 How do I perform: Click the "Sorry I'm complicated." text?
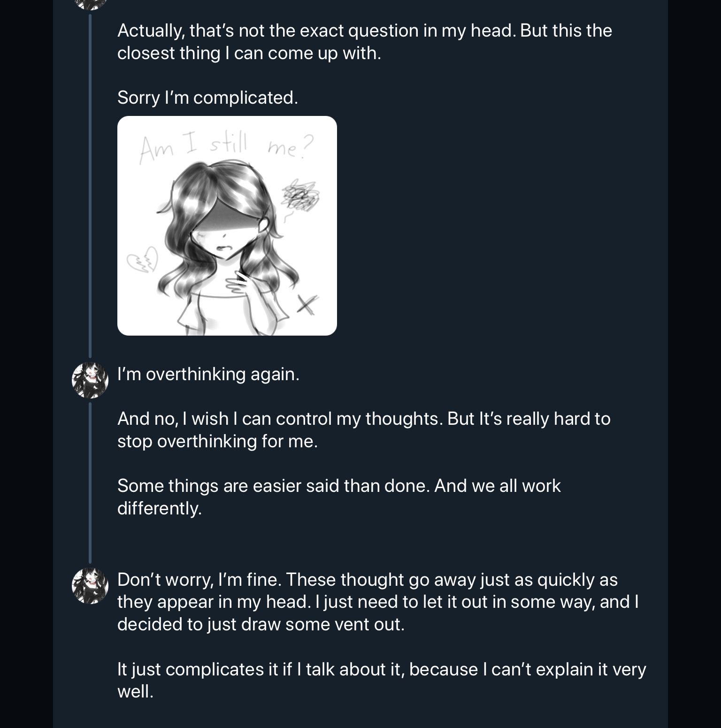click(207, 98)
